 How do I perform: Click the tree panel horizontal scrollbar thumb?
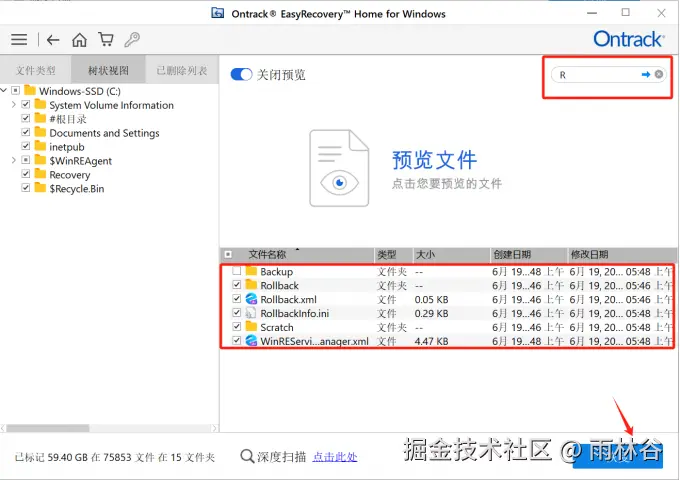click(x=48, y=428)
